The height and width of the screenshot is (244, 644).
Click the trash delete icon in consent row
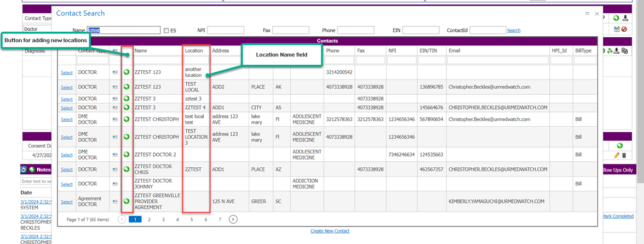pyautogui.click(x=624, y=156)
